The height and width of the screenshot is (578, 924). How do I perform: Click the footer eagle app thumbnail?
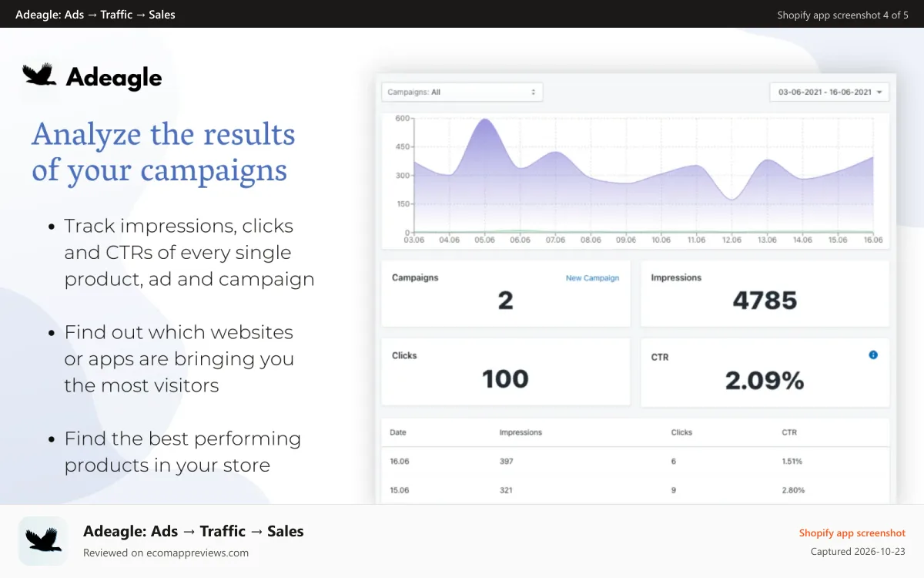[x=43, y=541]
